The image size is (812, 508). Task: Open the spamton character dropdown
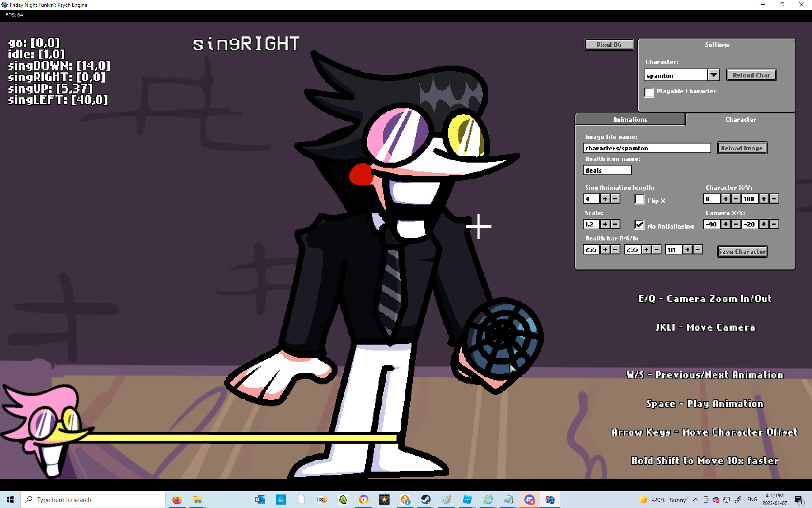[713, 75]
